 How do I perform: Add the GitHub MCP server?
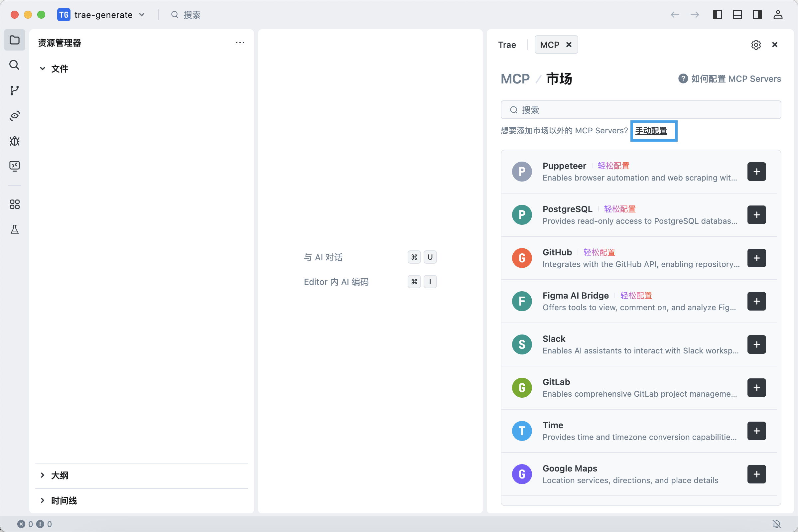point(756,258)
